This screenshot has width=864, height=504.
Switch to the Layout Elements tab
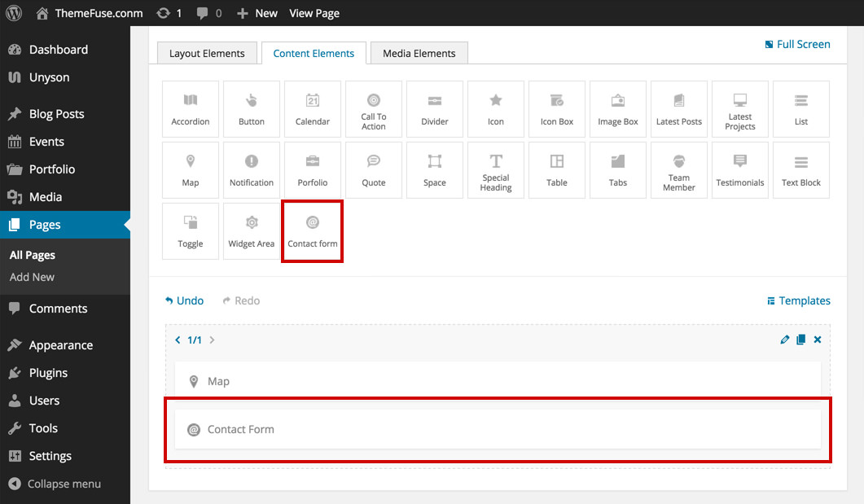pos(207,54)
